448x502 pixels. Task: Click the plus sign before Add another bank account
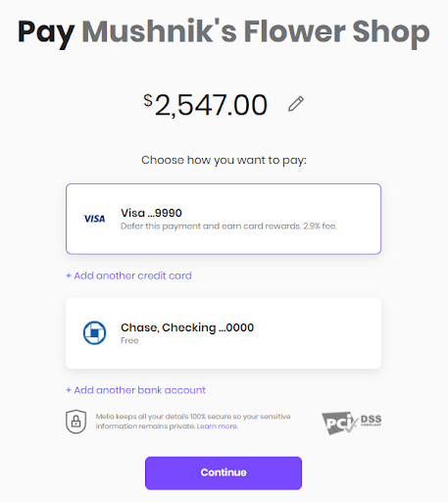69,390
